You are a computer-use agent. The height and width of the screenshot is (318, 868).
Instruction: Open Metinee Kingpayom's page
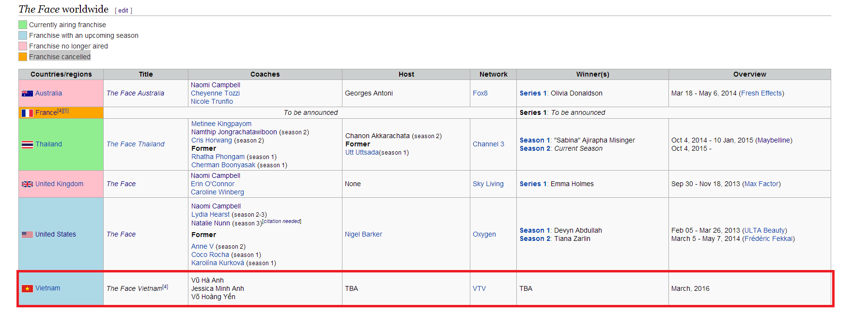click(x=221, y=124)
